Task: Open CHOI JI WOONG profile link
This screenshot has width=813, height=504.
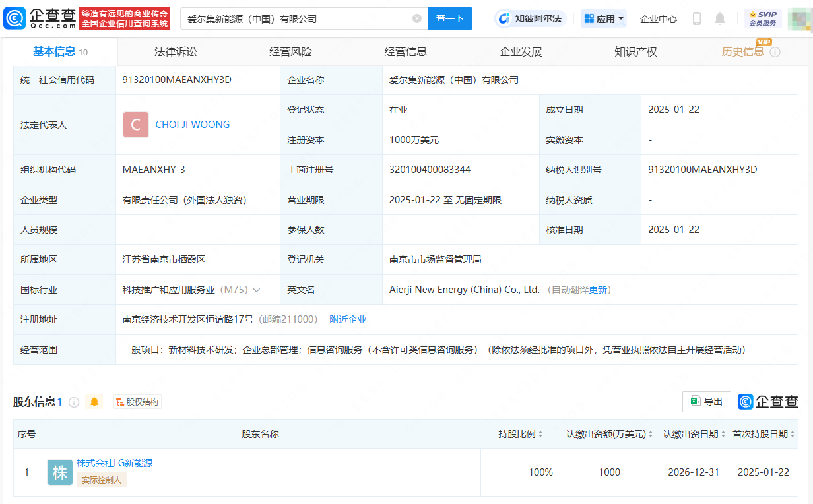Action: coord(193,125)
